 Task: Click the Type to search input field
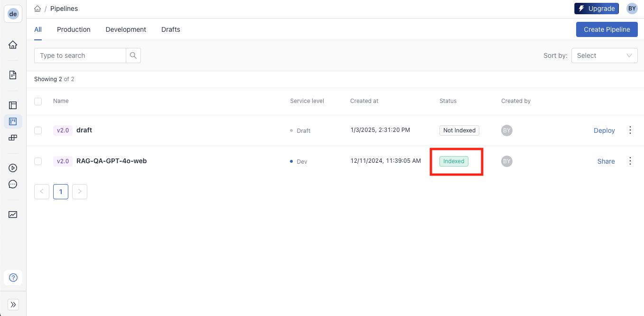(80, 56)
